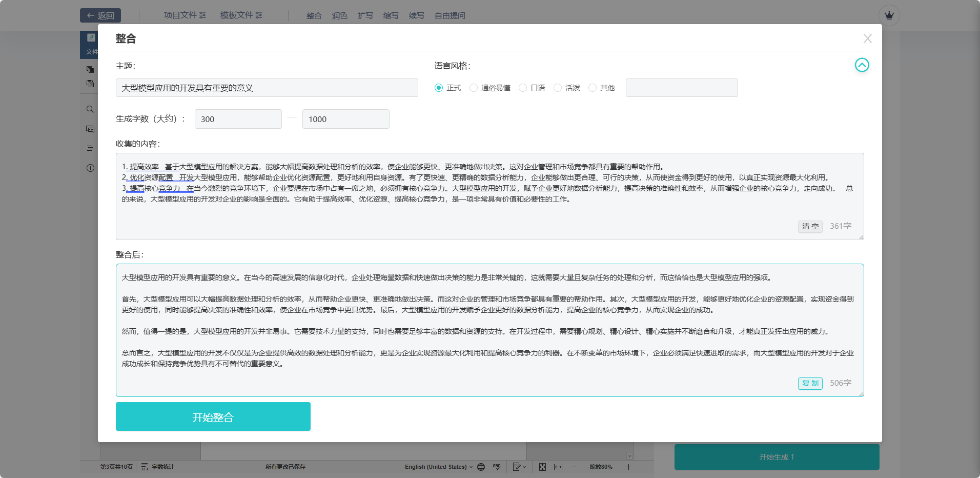The image size is (980, 478).
Task: Click the 主题 topic input field
Action: click(267, 88)
